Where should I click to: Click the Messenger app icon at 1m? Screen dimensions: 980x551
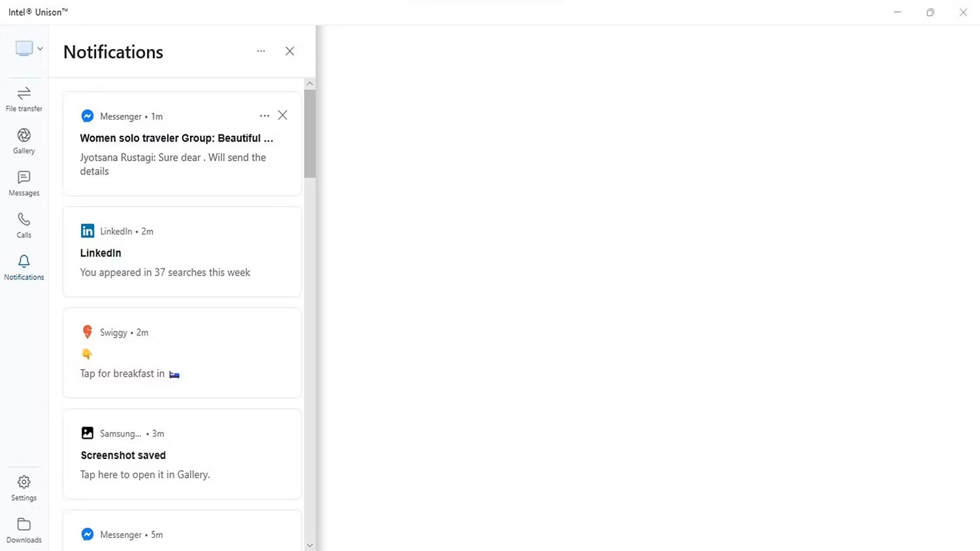tap(88, 116)
